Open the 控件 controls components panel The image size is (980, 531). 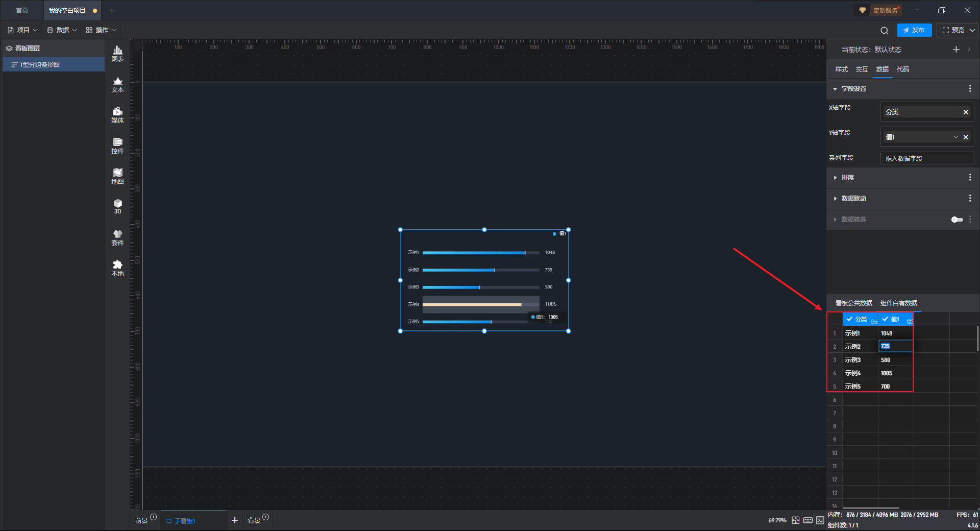point(117,146)
